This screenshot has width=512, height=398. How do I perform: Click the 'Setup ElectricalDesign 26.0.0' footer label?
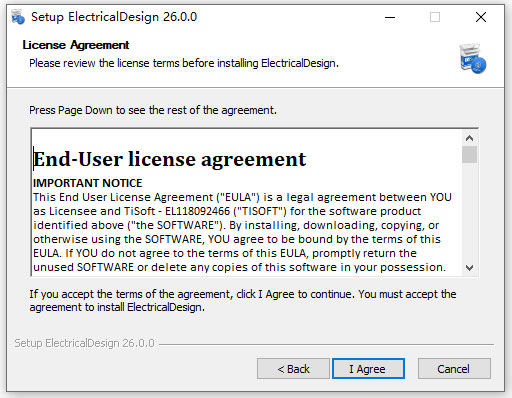tap(84, 343)
